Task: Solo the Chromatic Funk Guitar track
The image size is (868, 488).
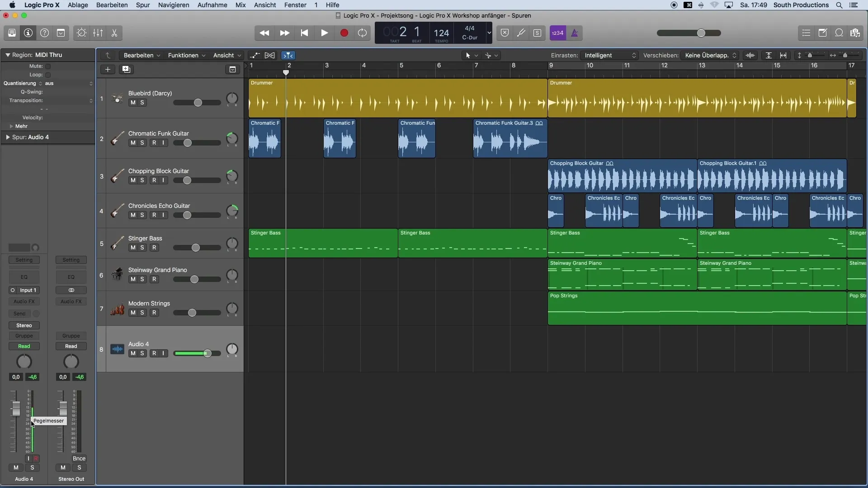Action: [142, 143]
